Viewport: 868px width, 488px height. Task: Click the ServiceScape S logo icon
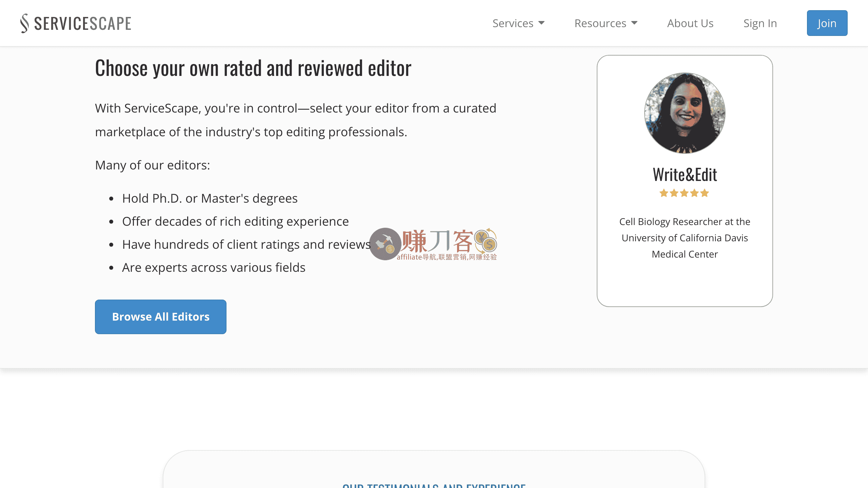tap(24, 23)
